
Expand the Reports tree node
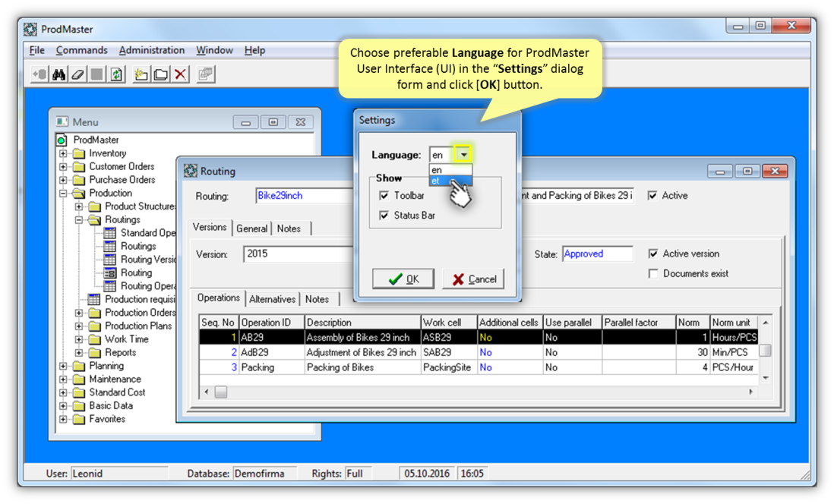[79, 353]
